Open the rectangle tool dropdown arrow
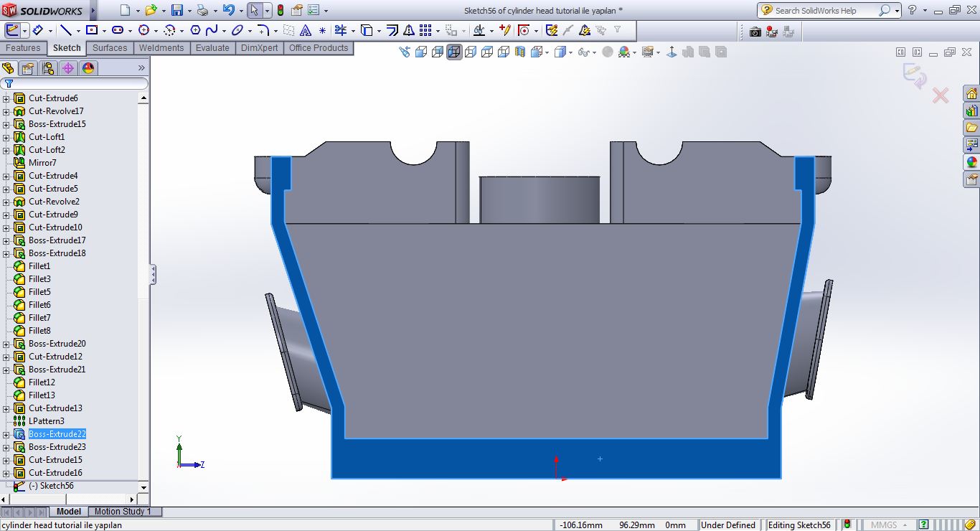Screen dimensions: 980x531 (104, 31)
